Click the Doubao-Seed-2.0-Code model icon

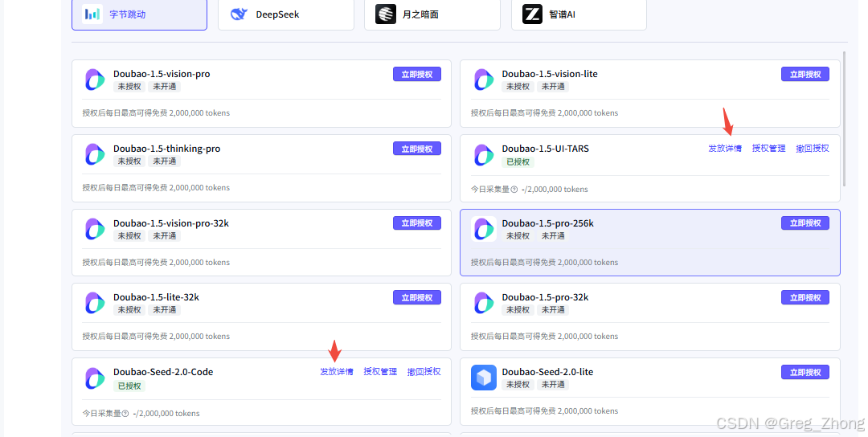tap(95, 378)
